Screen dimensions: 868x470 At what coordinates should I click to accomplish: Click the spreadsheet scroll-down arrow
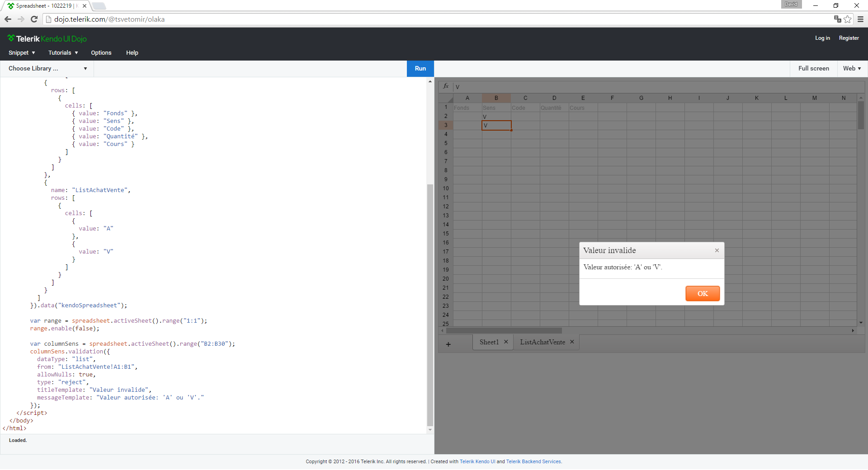[x=861, y=323]
